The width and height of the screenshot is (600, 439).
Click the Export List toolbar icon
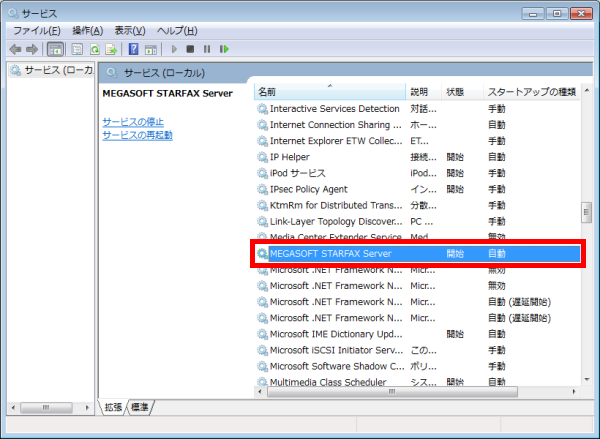(x=112, y=49)
